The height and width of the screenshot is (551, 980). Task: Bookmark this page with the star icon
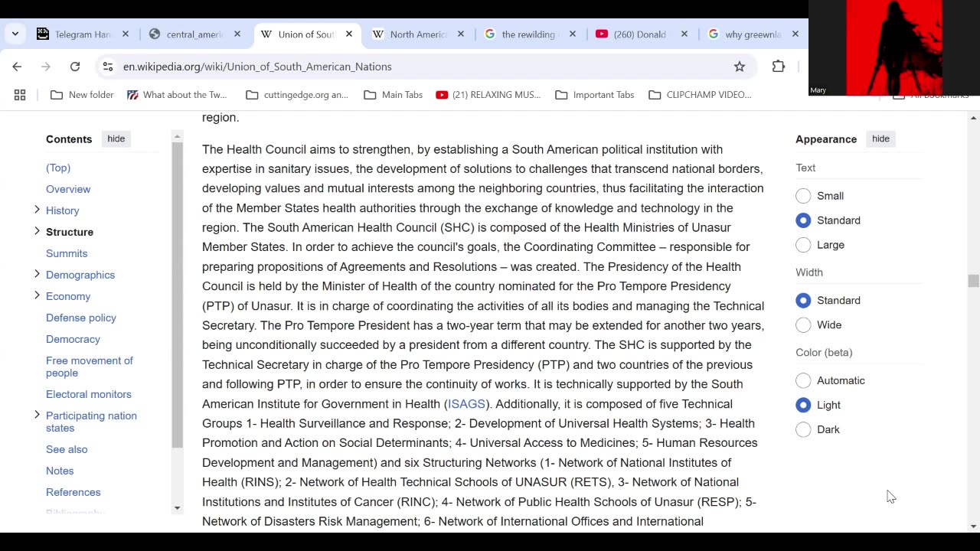coord(740,67)
